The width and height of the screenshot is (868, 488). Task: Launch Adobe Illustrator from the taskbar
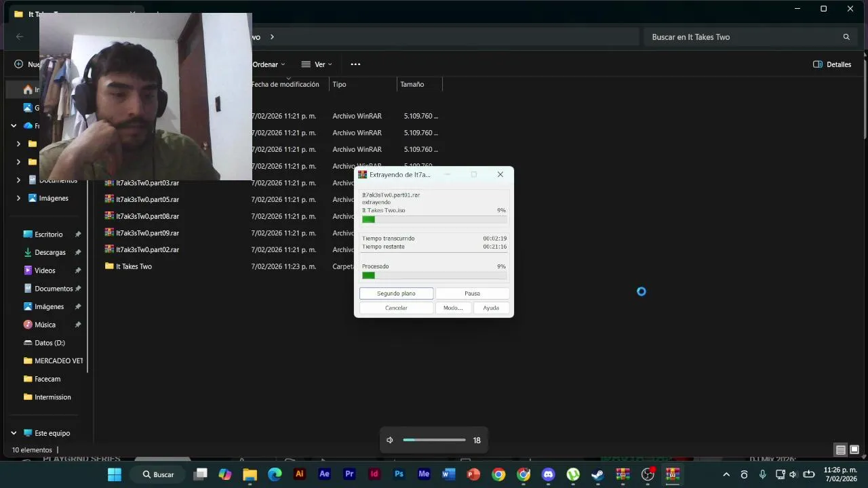(x=299, y=474)
